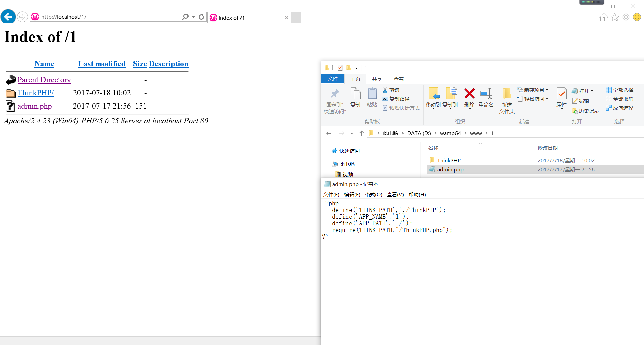The image size is (644, 345).
Task: Sort listing by Last modified link
Action: coord(102,64)
